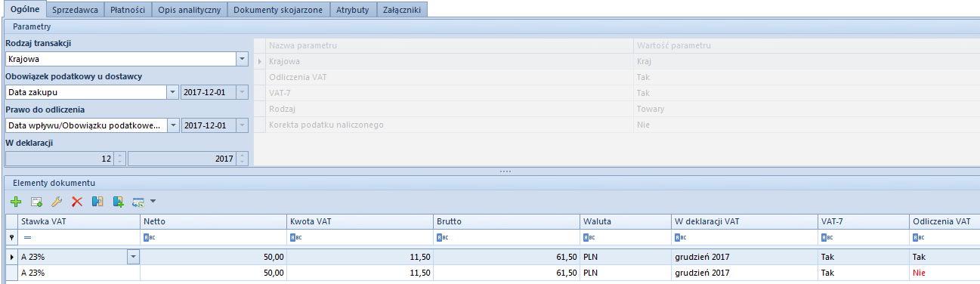Click the VAT-7 column header
Image resolution: width=980 pixels, height=284 pixels.
click(x=864, y=222)
